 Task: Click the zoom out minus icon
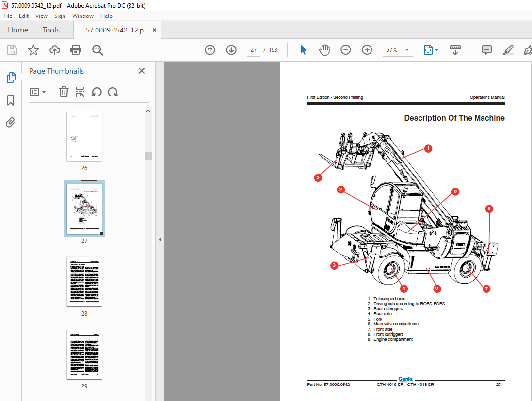345,50
